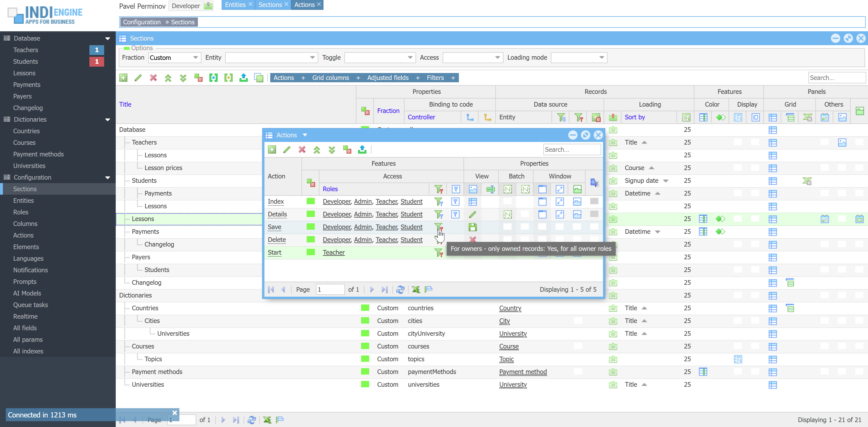Open the Payment method entity link
Viewport: 868px width, 427px height.
click(523, 372)
